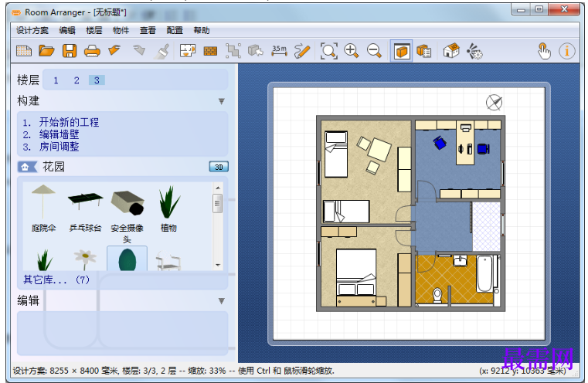Click the zoom out magnifier icon
The height and width of the screenshot is (383, 588).
(x=374, y=51)
